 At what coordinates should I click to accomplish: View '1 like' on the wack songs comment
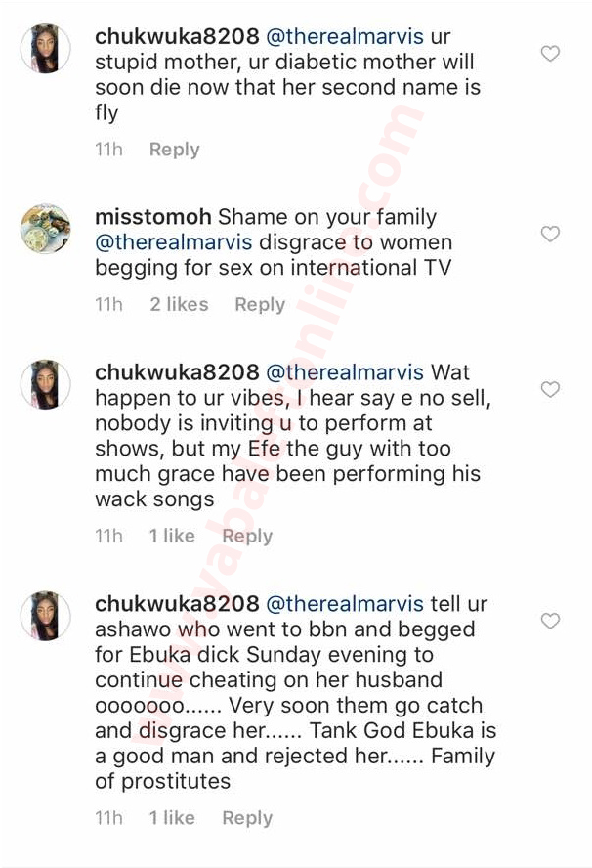[172, 536]
